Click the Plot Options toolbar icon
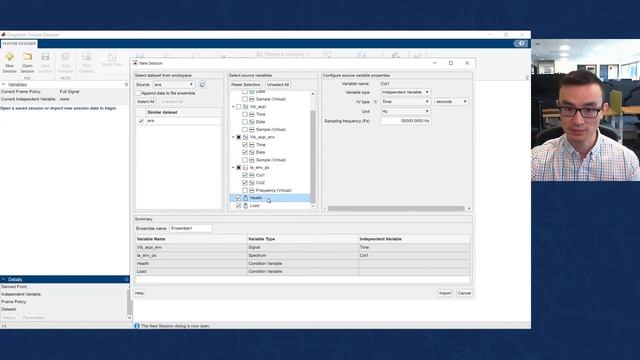The height and width of the screenshot is (360, 640). (x=86, y=57)
